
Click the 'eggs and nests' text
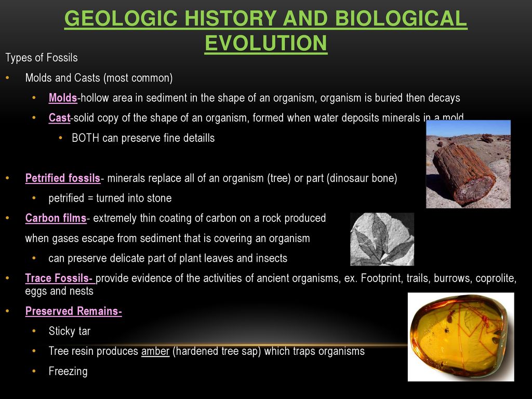(x=59, y=291)
